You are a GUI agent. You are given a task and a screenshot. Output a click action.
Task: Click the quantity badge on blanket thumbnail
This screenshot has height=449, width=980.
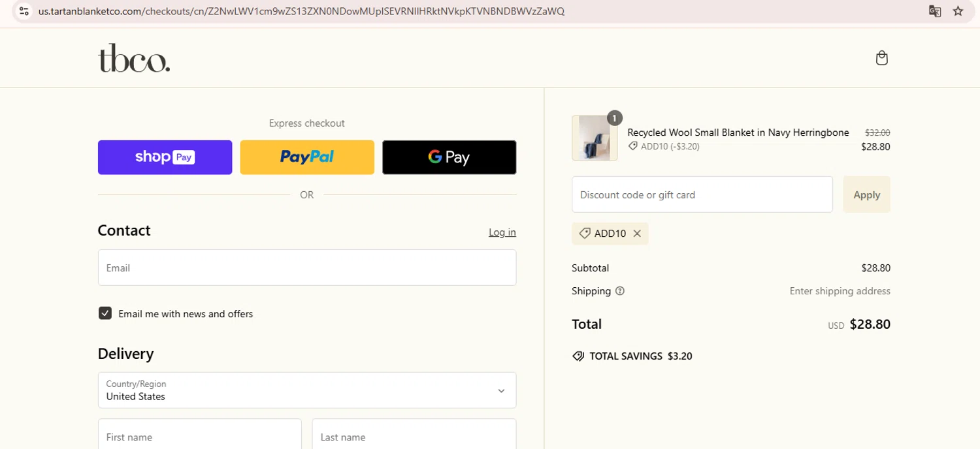coord(614,118)
